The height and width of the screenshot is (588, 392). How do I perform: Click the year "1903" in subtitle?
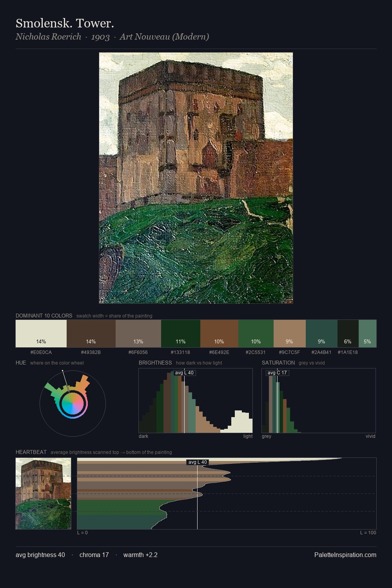pos(100,36)
